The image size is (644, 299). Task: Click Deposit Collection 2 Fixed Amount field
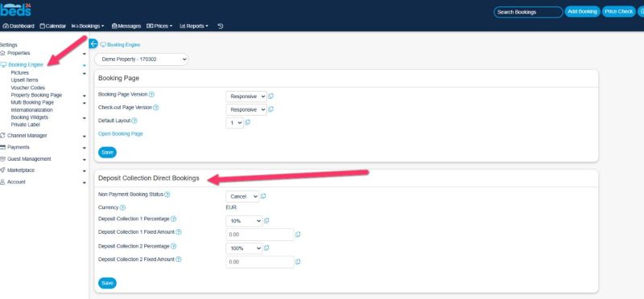[x=259, y=262]
